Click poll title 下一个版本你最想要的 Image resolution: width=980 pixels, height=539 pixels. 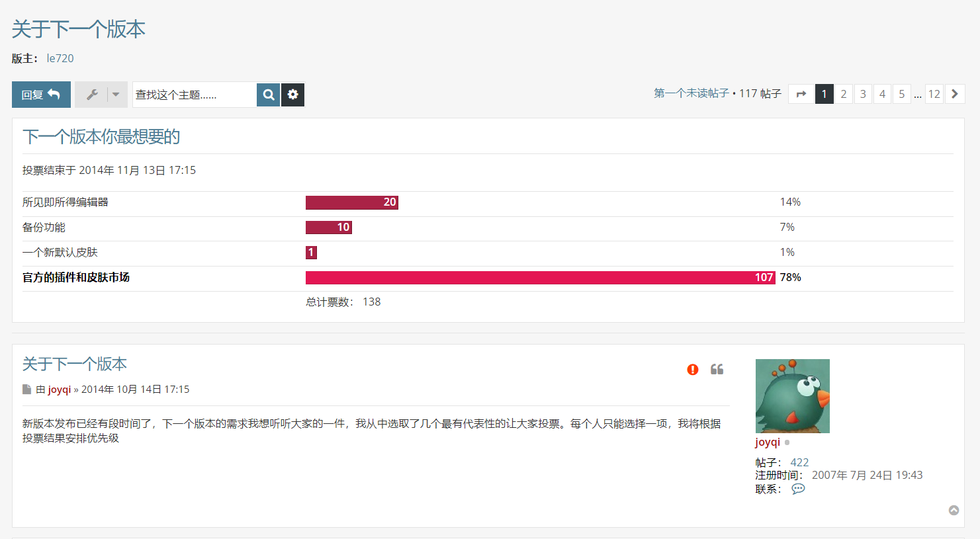[101, 137]
